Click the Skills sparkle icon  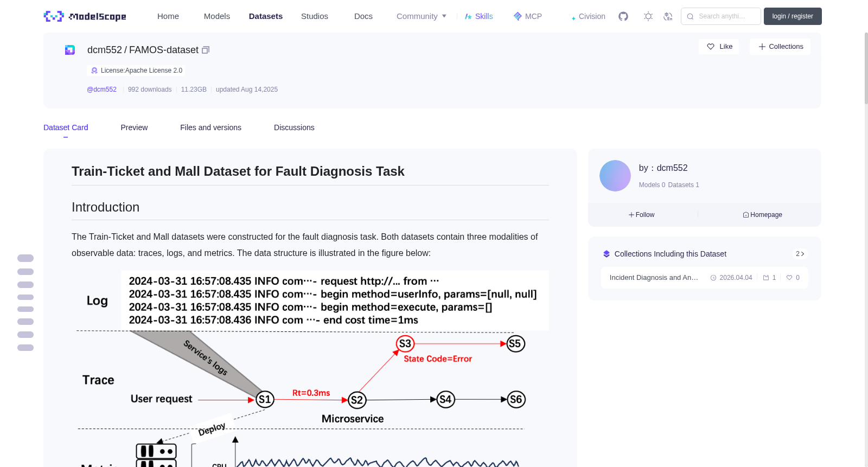pos(468,16)
